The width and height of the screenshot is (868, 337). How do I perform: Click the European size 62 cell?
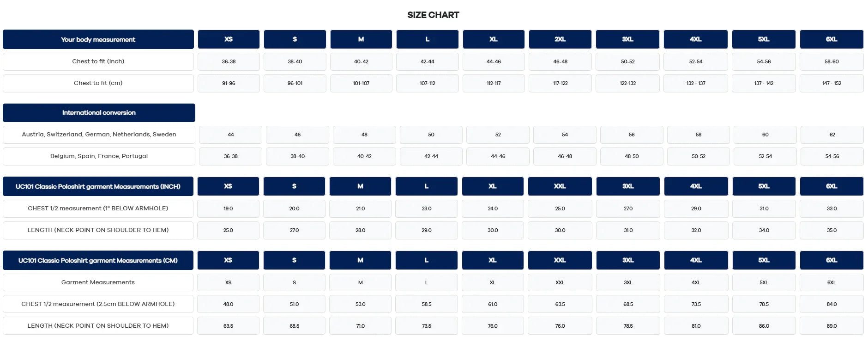pyautogui.click(x=832, y=135)
